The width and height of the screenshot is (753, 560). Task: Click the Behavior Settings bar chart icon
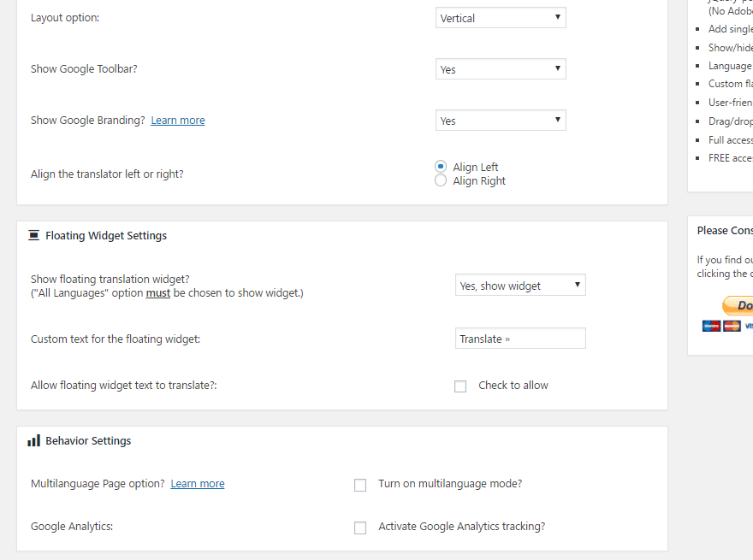33,440
